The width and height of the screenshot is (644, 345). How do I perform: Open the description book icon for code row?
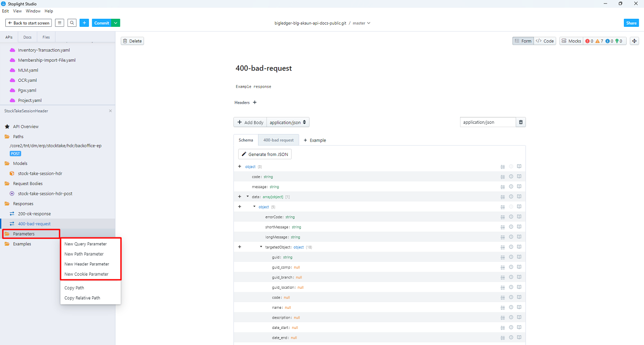point(519,177)
